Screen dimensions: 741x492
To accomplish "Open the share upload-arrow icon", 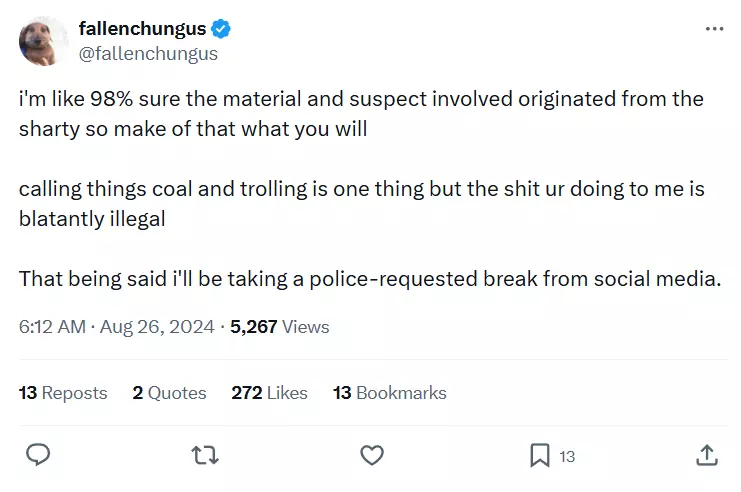I will (707, 455).
